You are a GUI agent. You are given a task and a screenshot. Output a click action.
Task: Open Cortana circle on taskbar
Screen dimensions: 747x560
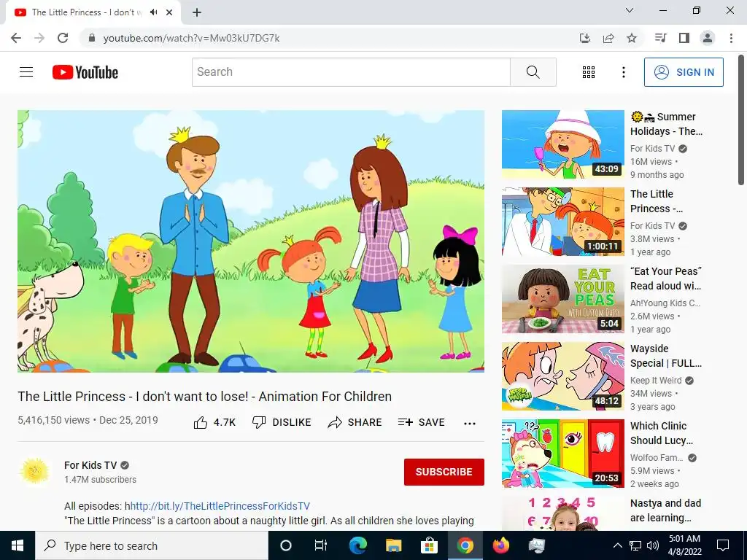click(x=286, y=545)
